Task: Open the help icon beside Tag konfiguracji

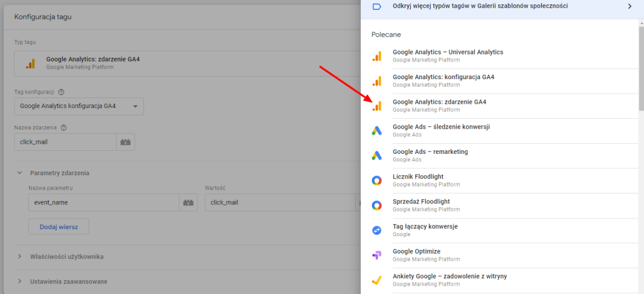Action: coord(62,92)
